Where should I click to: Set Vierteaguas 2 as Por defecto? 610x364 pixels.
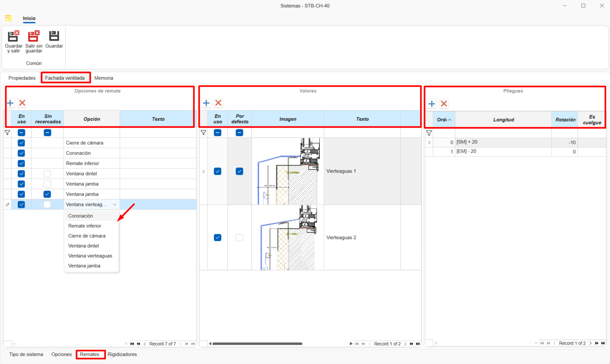pos(239,238)
